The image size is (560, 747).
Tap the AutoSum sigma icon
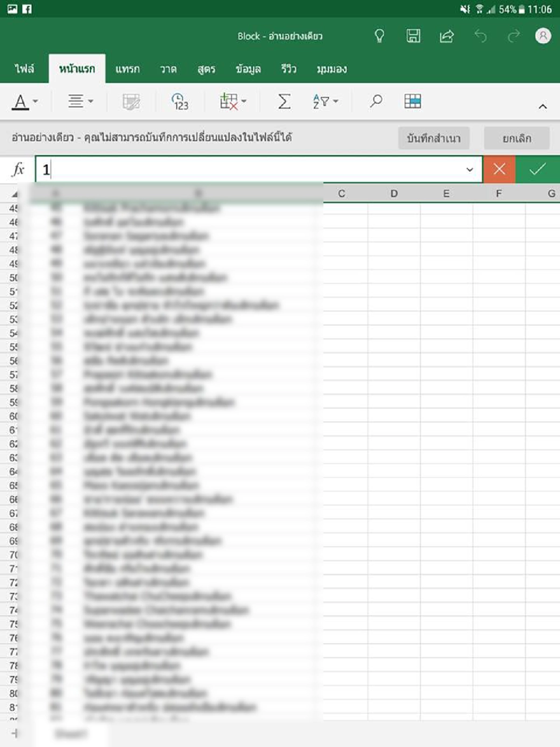pyautogui.click(x=284, y=101)
